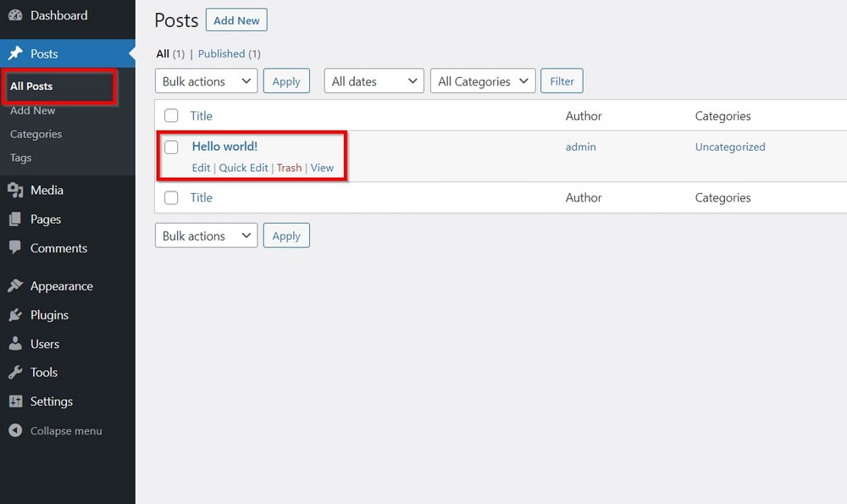
Task: Click Quick Edit under Hello world!
Action: pos(243,168)
